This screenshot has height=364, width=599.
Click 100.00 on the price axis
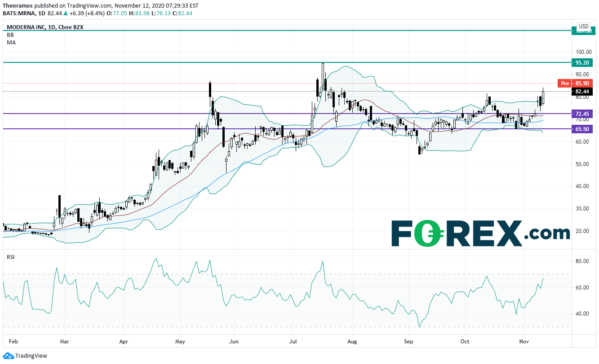(x=583, y=52)
